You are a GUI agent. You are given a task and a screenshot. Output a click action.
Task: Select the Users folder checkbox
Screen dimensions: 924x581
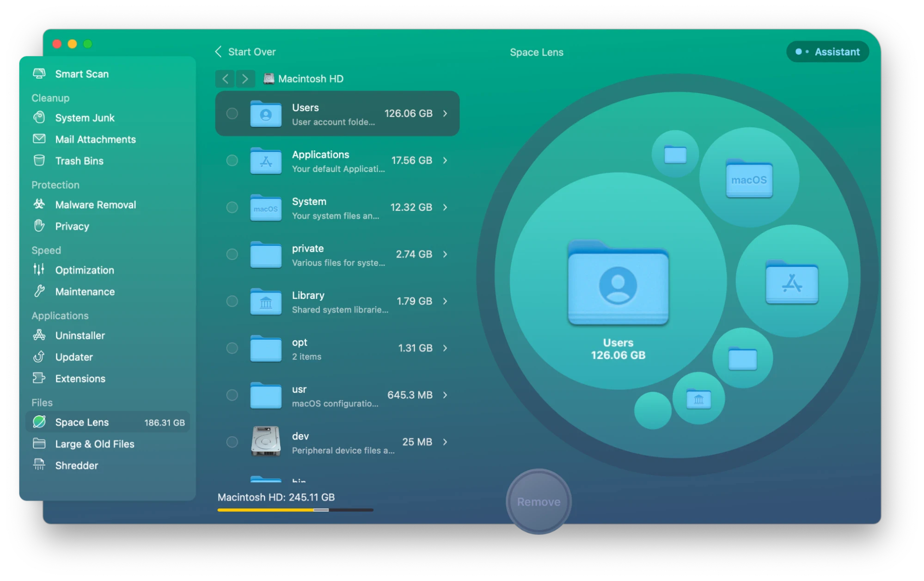(x=232, y=113)
